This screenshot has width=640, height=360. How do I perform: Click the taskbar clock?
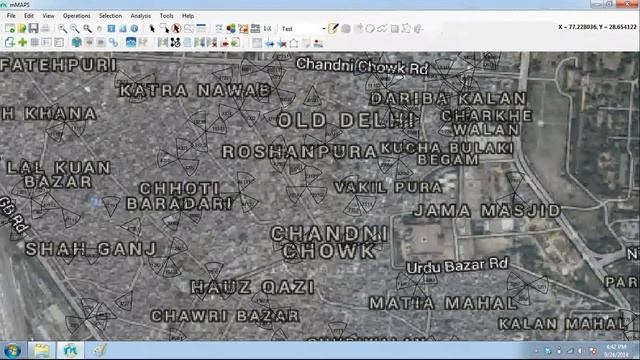point(616,351)
